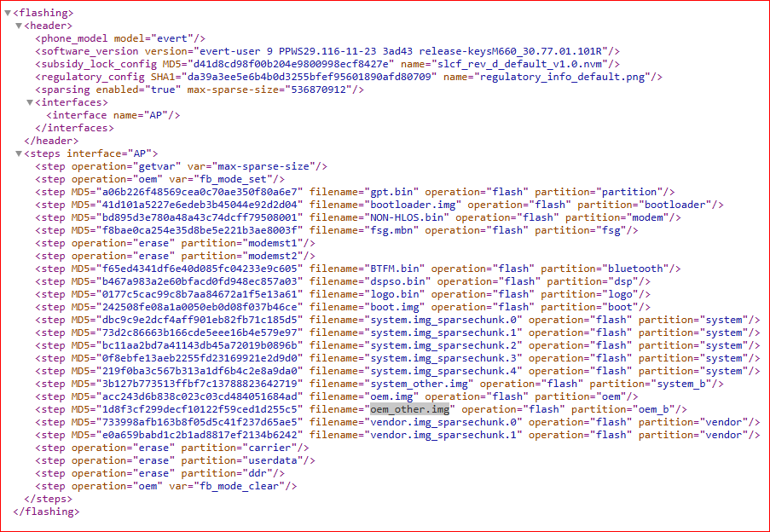Click the erase partition="userdata" step
This screenshot has width=770, height=532.
click(x=176, y=460)
